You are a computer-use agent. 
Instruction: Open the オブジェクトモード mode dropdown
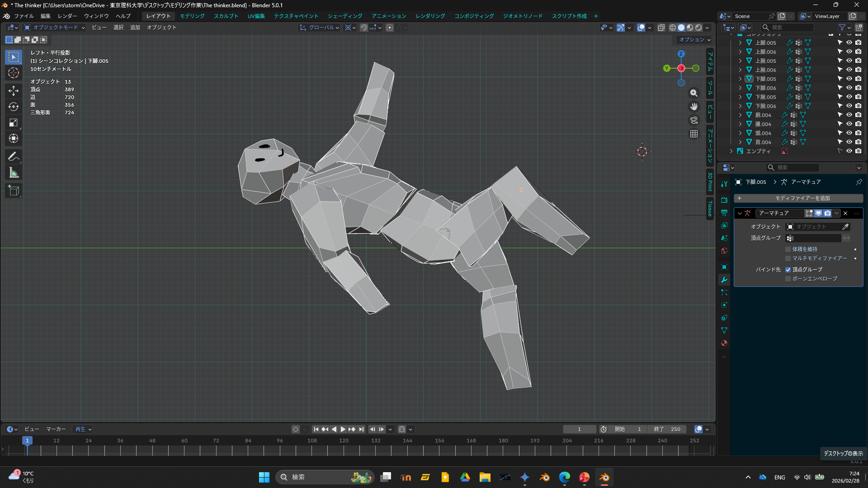click(x=55, y=28)
